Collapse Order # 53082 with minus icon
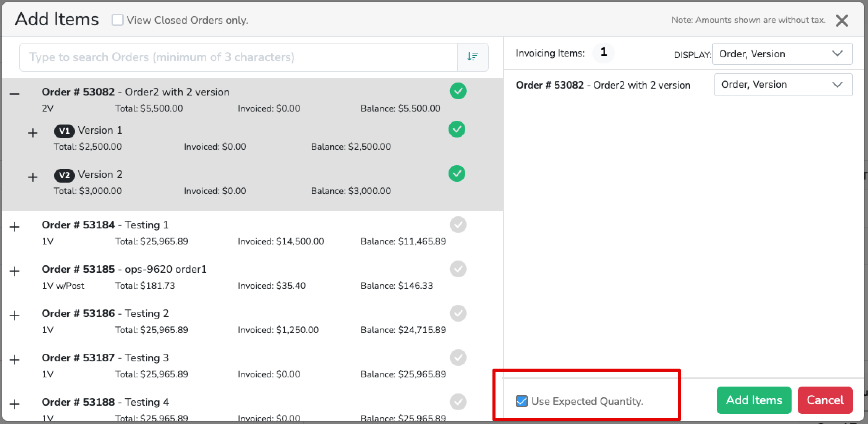The height and width of the screenshot is (424, 868). pyautogui.click(x=15, y=94)
